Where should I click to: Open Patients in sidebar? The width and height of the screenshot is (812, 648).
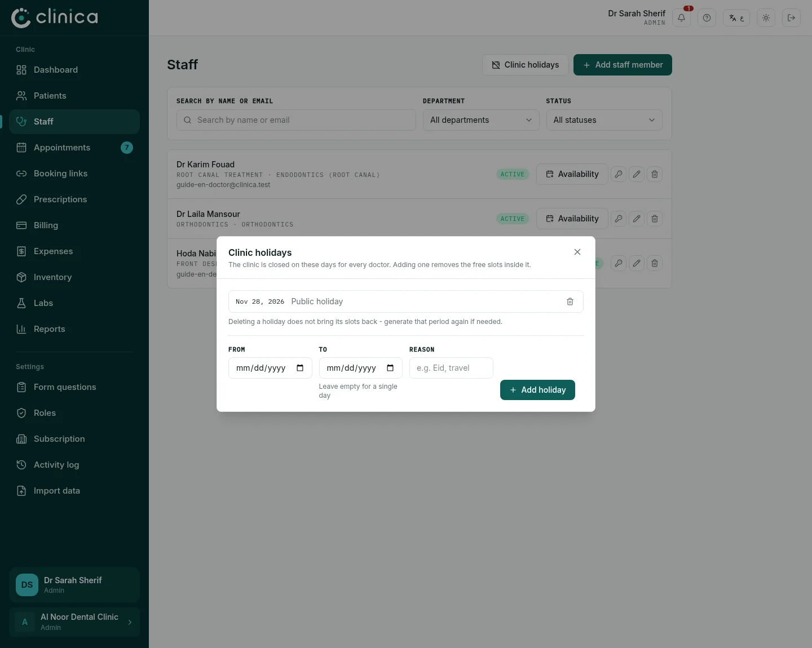click(x=74, y=96)
